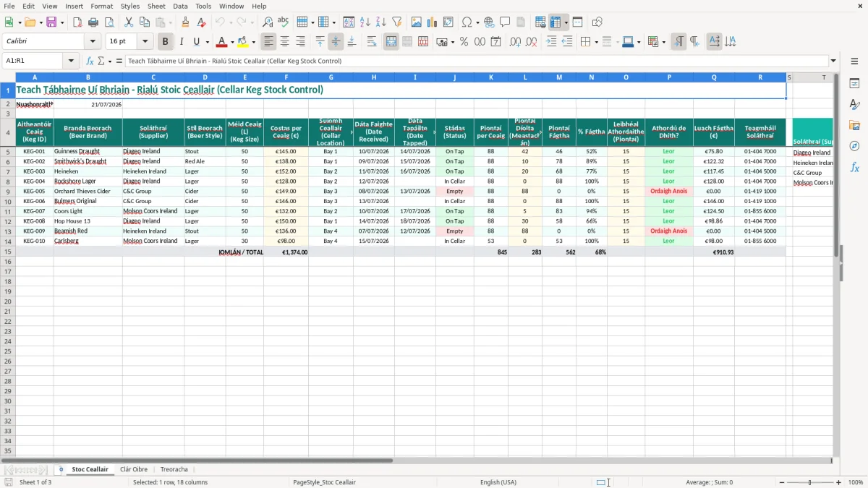The width and height of the screenshot is (868, 488).
Task: Insert a comment
Action: [x=505, y=22]
